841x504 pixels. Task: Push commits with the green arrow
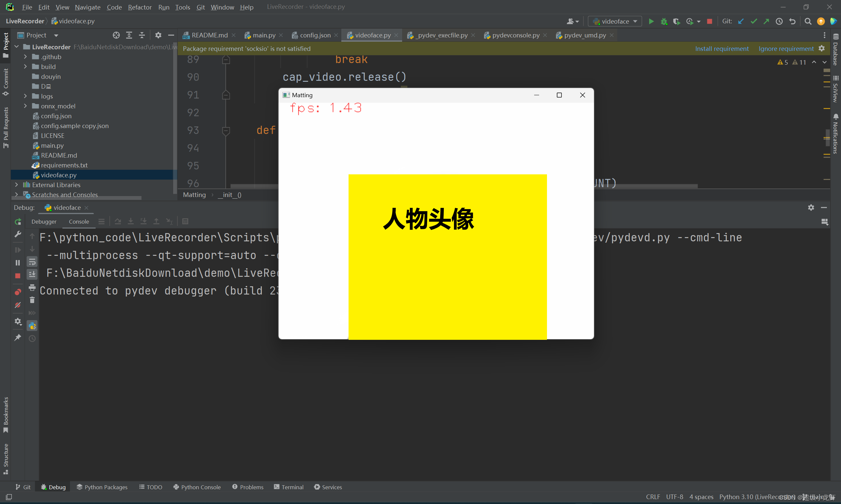pos(766,21)
